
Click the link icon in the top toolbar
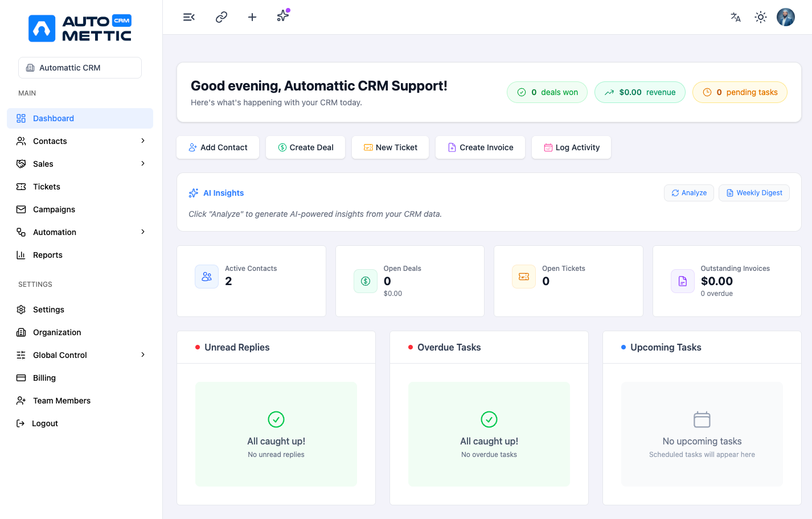point(221,17)
